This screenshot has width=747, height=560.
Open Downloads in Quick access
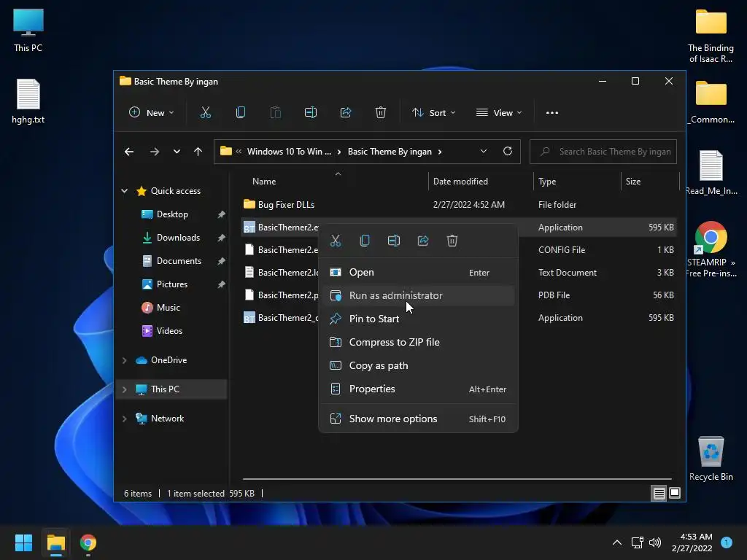(x=179, y=238)
